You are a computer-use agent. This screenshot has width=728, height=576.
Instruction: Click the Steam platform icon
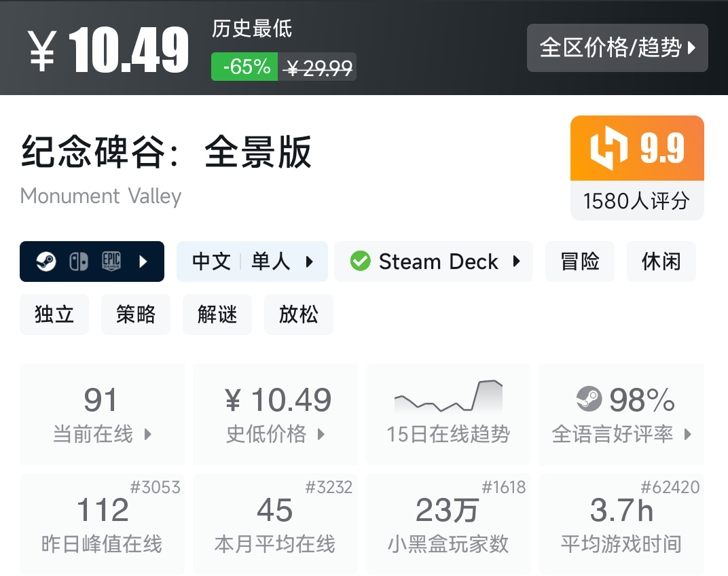tap(46, 262)
